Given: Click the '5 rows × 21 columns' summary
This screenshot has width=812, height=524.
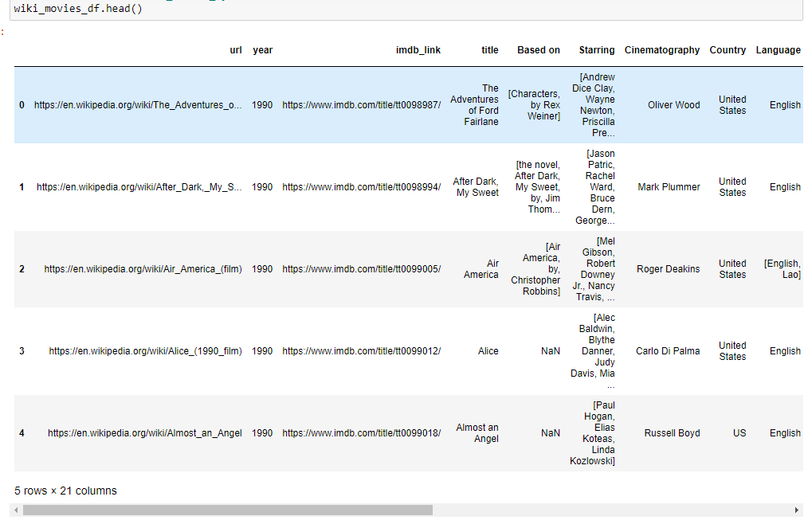Looking at the screenshot, I should tap(66, 491).
